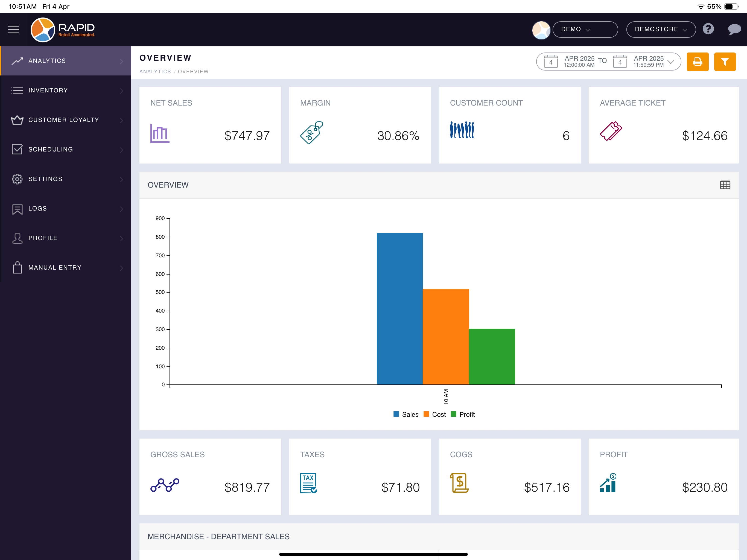Click the end date calendar icon
The height and width of the screenshot is (560, 747).
[620, 62]
